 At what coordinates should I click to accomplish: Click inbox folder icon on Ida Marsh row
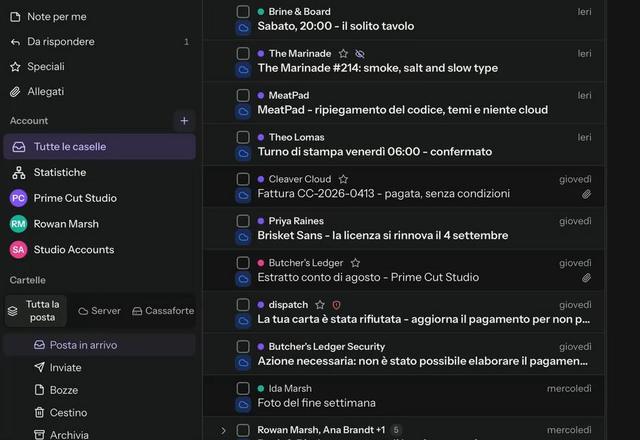[243, 404]
